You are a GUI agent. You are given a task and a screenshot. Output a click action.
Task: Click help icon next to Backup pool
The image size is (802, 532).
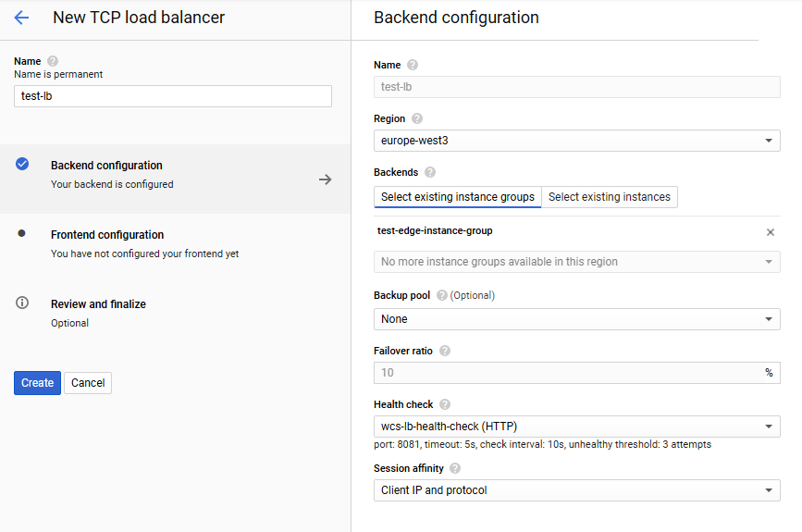pyautogui.click(x=441, y=295)
